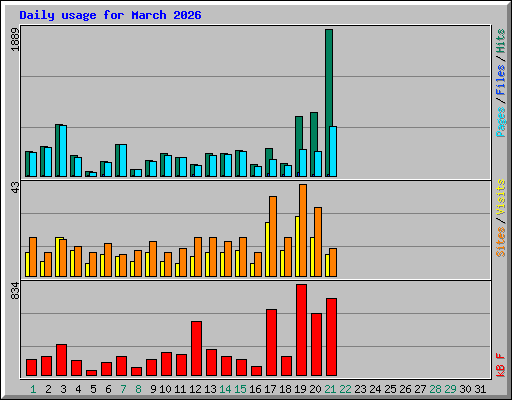Click the red KB bar for day 12

click(x=196, y=349)
